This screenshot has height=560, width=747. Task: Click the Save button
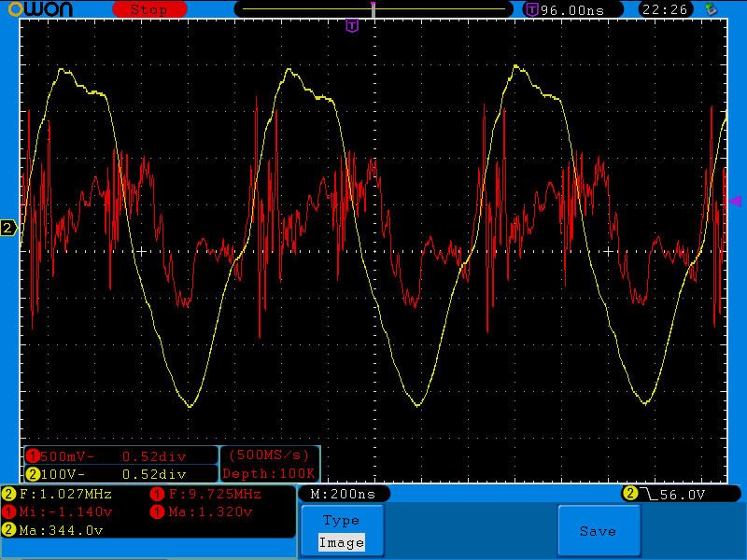point(599,530)
